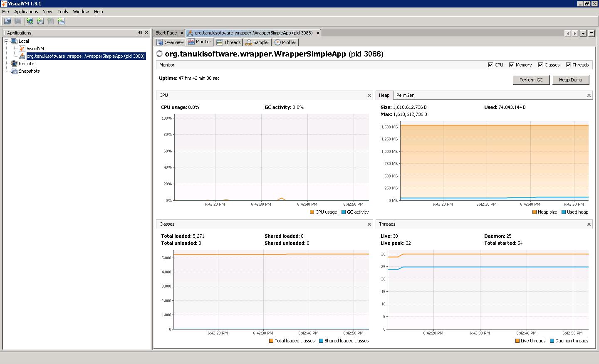Open the Threads tab next to Sampler
The width and height of the screenshot is (599, 364).
228,42
